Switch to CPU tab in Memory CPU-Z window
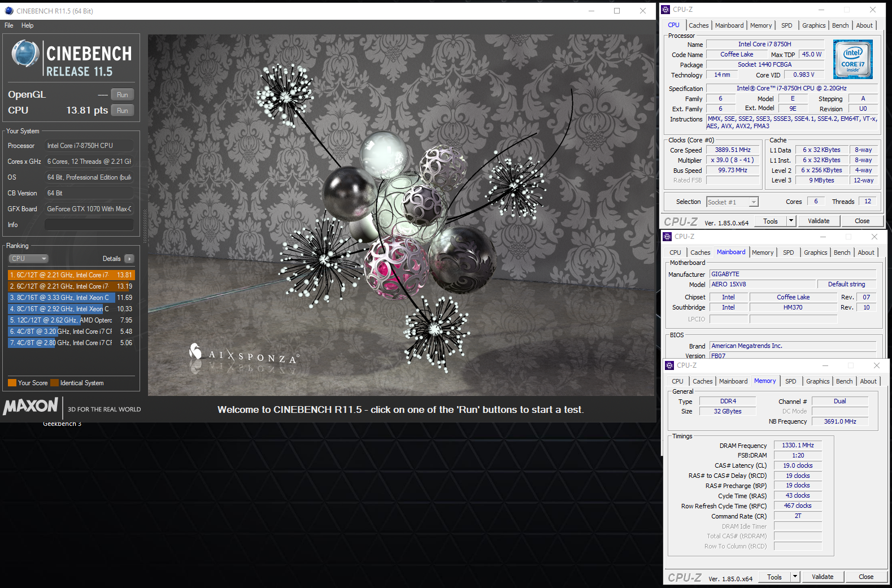The width and height of the screenshot is (892, 588). point(678,381)
